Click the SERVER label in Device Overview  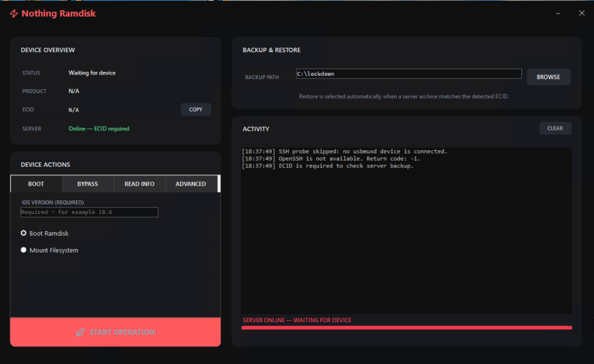pyautogui.click(x=32, y=129)
